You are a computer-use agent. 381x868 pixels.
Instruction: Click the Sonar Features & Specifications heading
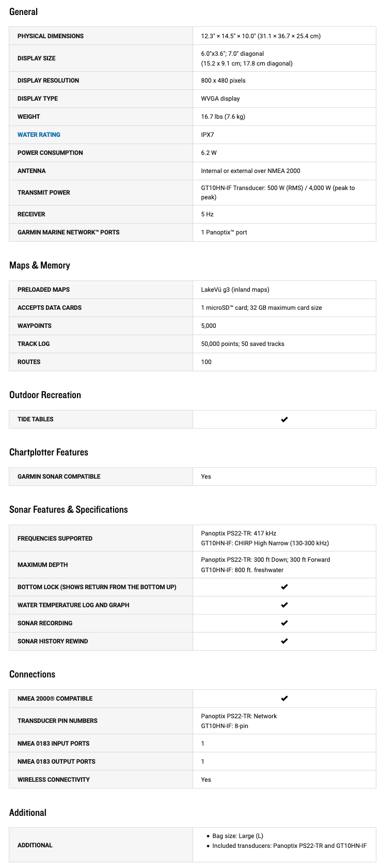(68, 510)
